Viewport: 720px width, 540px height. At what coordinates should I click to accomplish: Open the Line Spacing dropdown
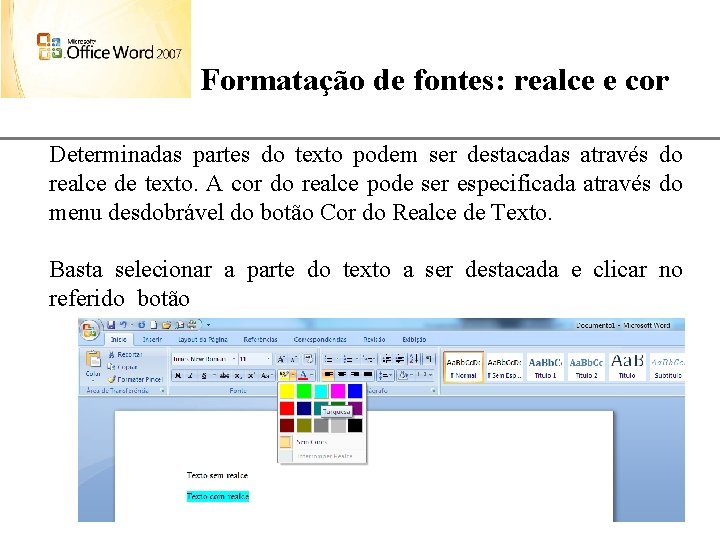point(385,376)
